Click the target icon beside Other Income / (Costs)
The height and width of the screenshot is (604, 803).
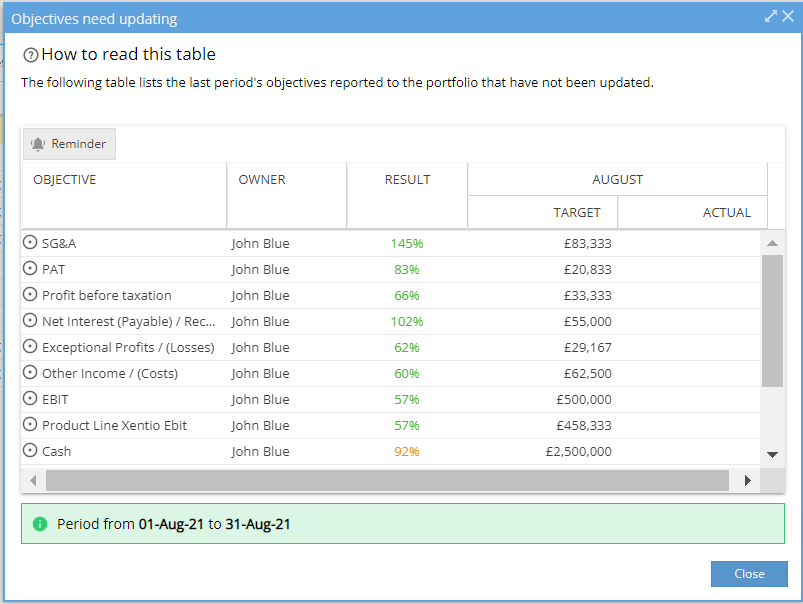30,372
